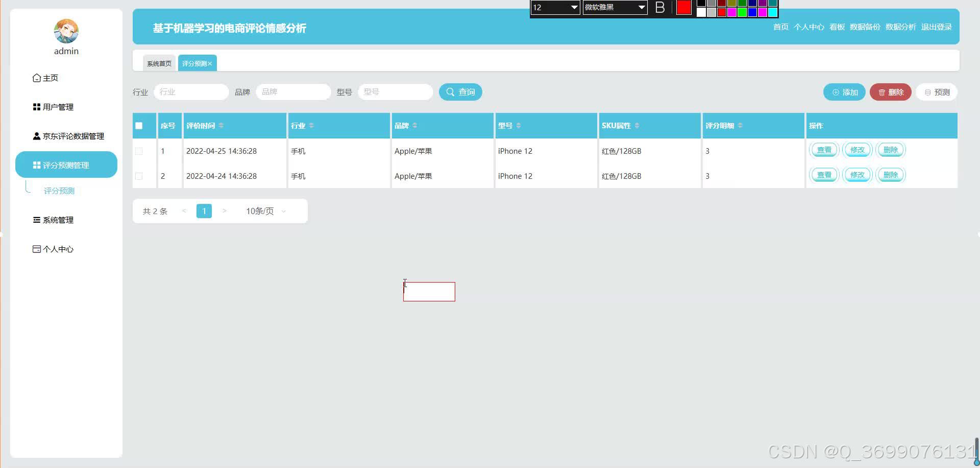Focus the 行业 search field

[x=191, y=92]
